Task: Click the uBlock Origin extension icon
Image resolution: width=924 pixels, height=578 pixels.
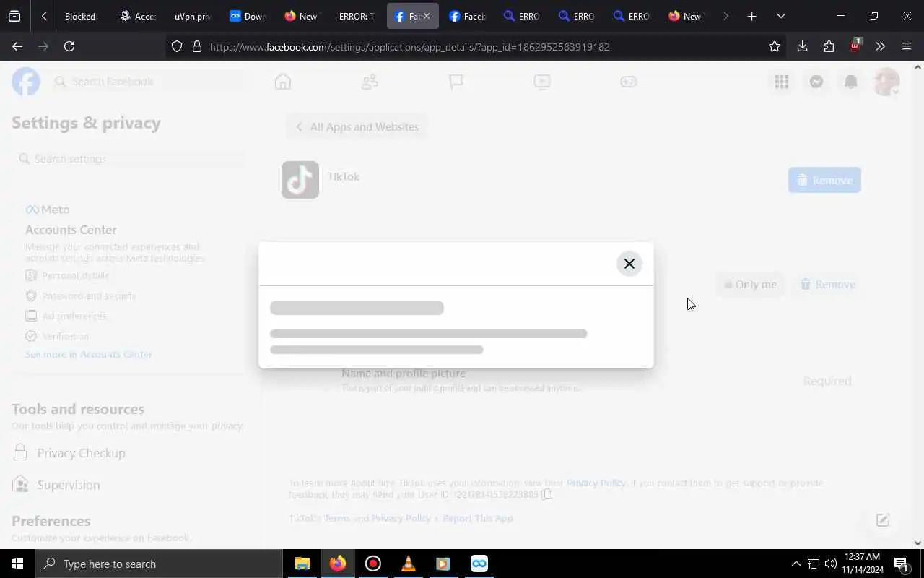Action: [855, 46]
